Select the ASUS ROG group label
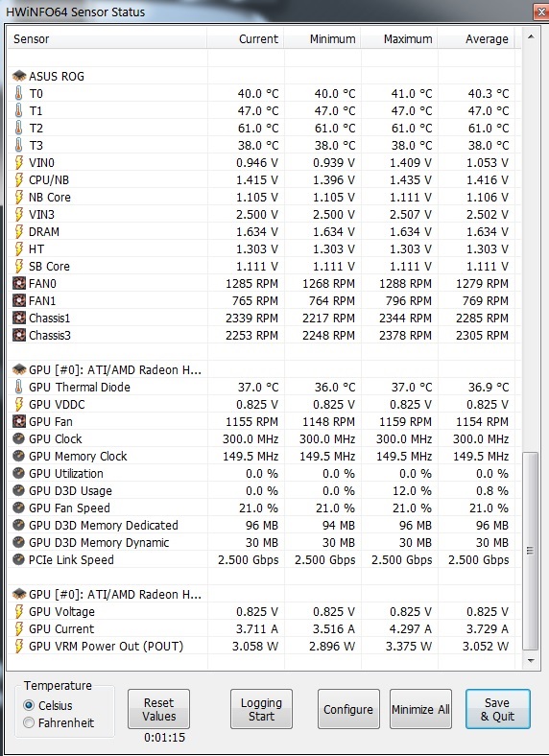Screen dimensions: 549x756 click(x=57, y=76)
